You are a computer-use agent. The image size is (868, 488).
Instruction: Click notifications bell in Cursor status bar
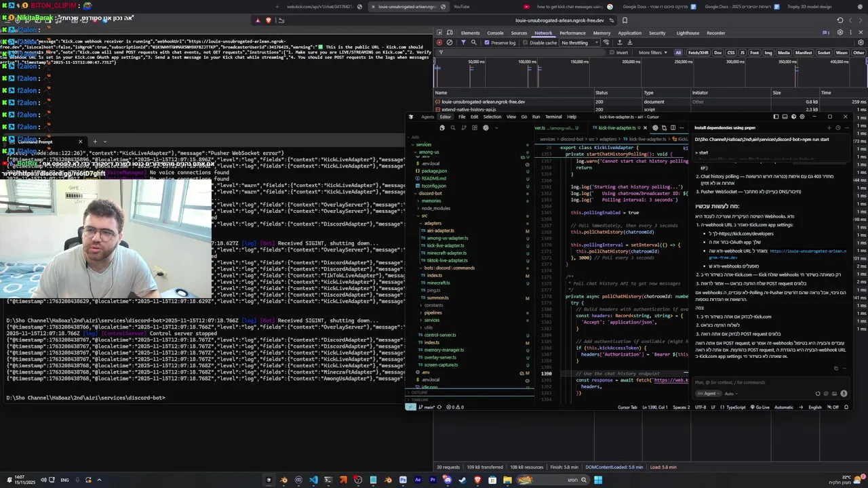pyautogui.click(x=846, y=407)
